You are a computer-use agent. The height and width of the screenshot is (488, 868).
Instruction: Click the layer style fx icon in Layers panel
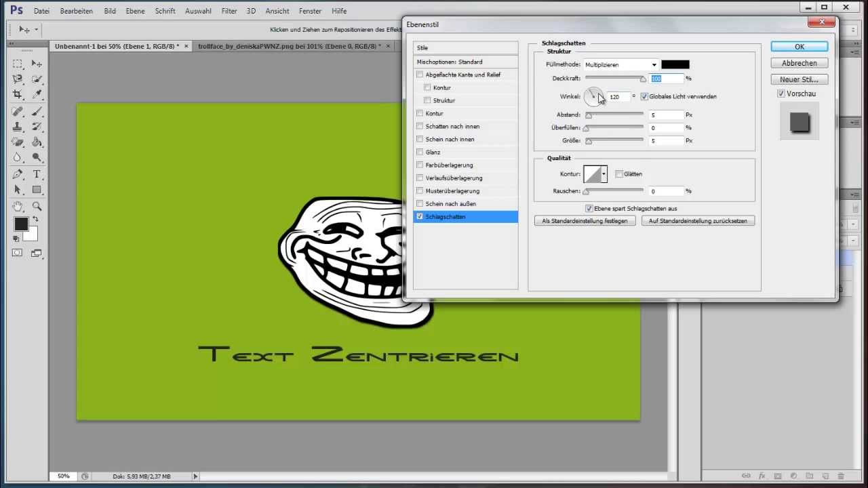coord(762,476)
